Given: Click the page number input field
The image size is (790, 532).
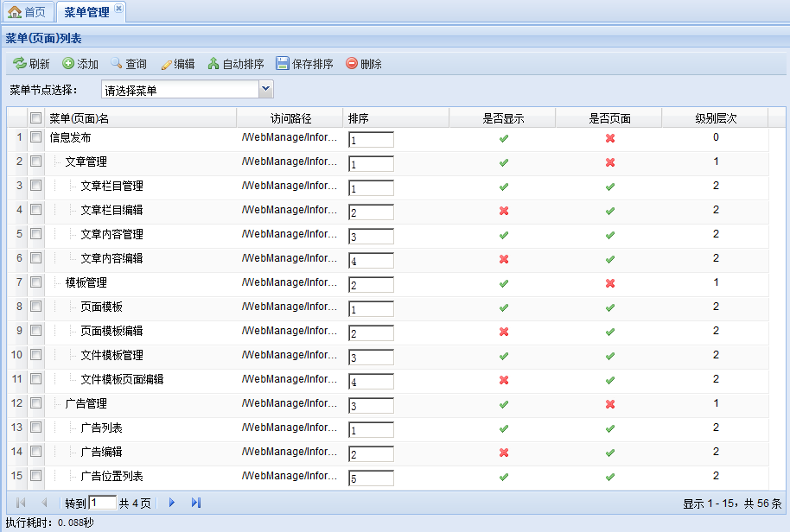Looking at the screenshot, I should point(103,503).
